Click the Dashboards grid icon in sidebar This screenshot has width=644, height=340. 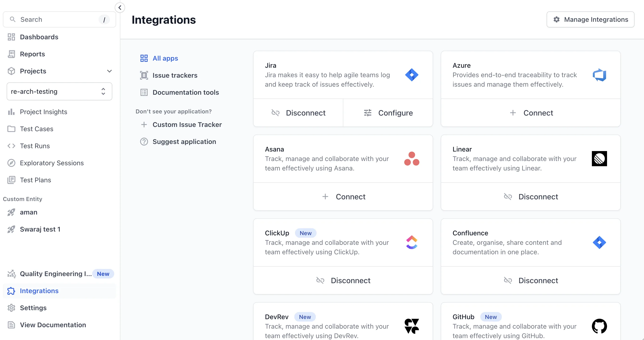pos(11,37)
